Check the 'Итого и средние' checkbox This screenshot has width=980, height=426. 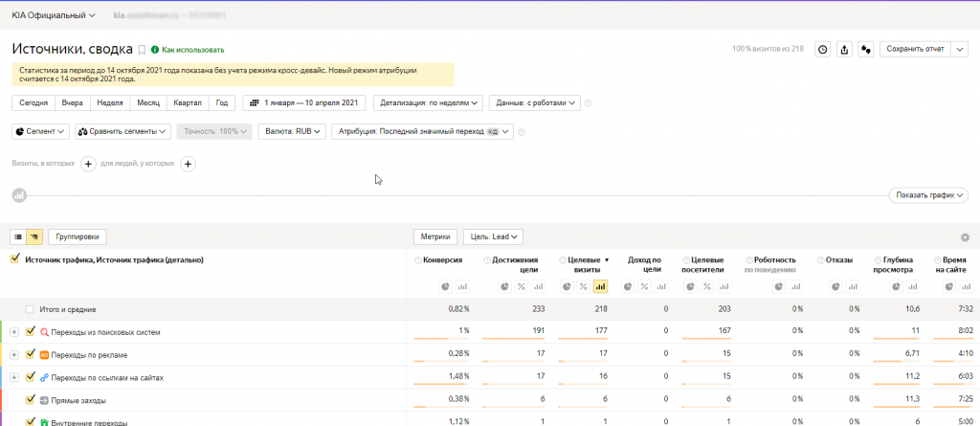(30, 309)
